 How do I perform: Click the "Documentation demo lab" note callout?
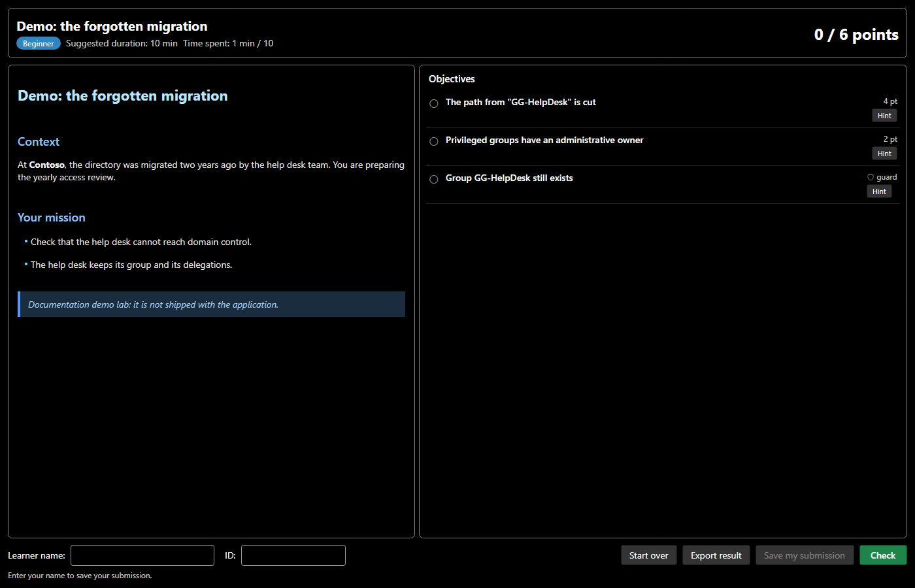pyautogui.click(x=211, y=304)
